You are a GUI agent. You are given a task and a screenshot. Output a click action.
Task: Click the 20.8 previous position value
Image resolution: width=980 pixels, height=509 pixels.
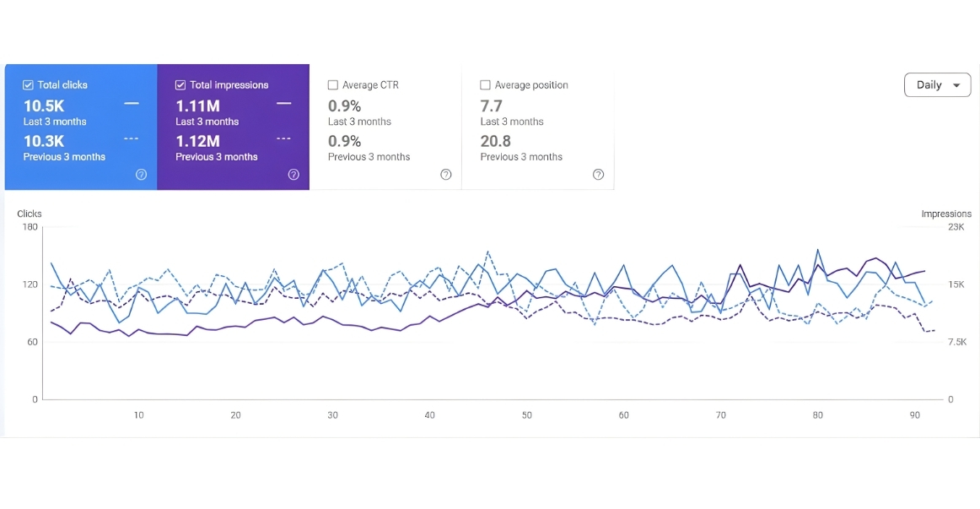click(x=495, y=141)
